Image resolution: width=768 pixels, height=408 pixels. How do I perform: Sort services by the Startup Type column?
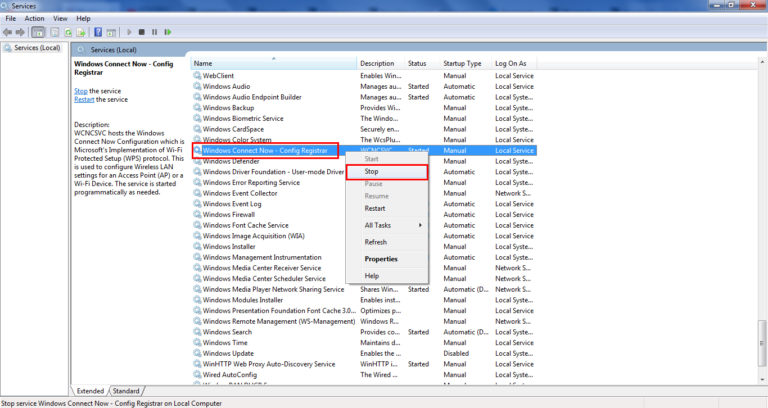[464, 63]
